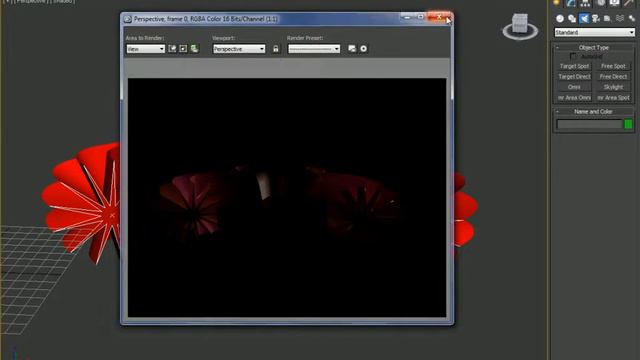Switch to the Create panel tab
Viewport: 640px width, 360px height.
tap(556, 3)
